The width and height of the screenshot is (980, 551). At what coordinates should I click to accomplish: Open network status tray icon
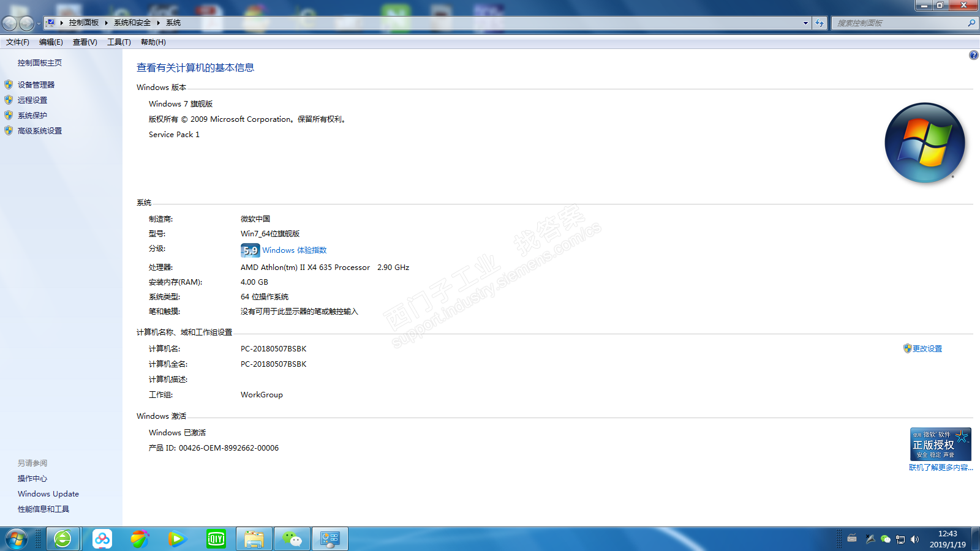(900, 539)
